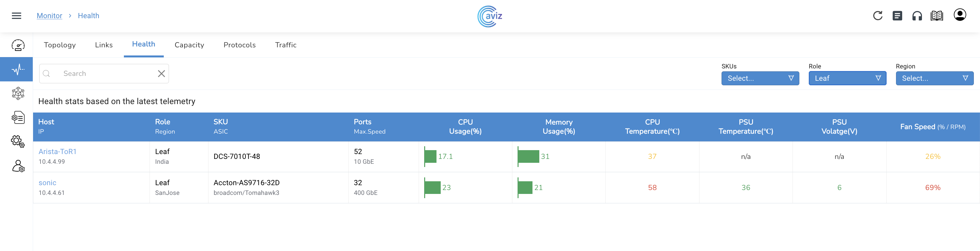
Task: Click the refresh icon in header
Action: (877, 16)
